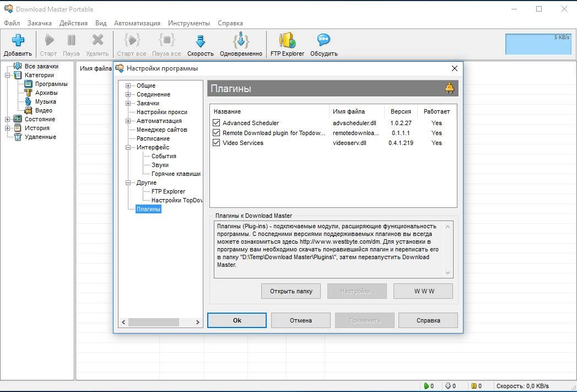Click the Пауза все toolbar icon

coord(166,40)
